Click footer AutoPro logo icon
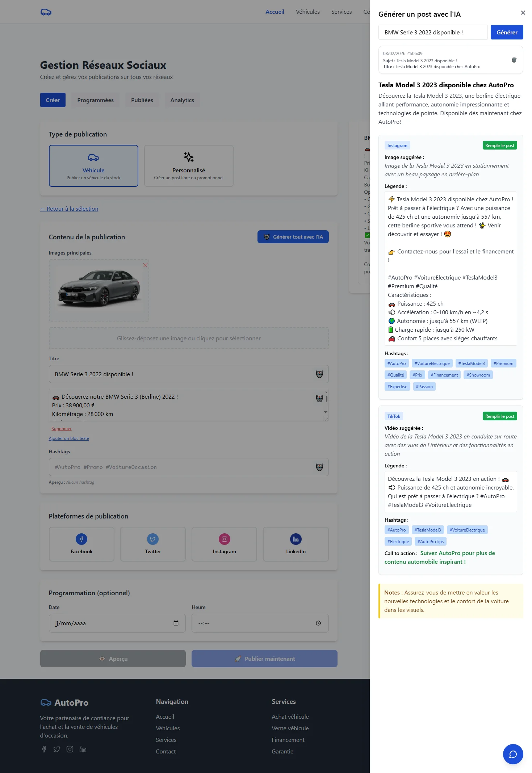The width and height of the screenshot is (532, 773). click(x=46, y=702)
